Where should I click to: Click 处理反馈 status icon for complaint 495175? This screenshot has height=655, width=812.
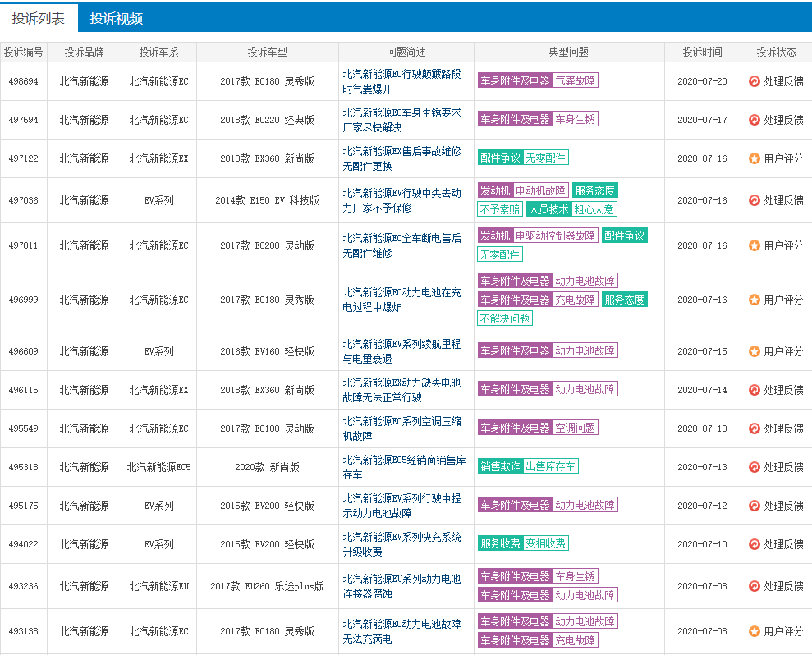coord(754,506)
